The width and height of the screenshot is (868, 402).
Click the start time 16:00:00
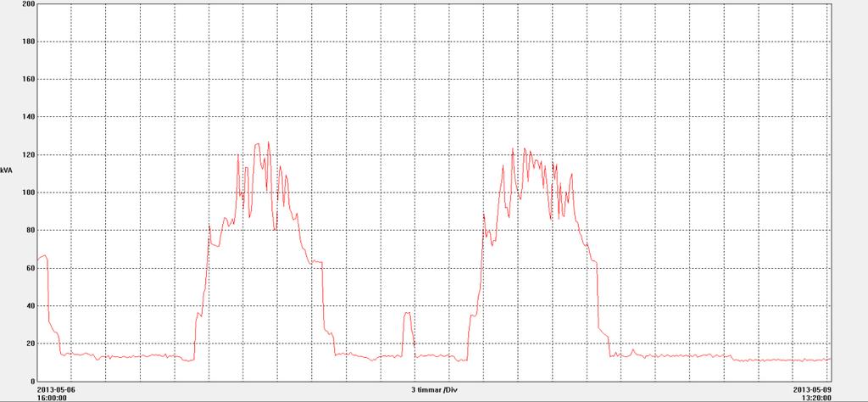coord(52,397)
